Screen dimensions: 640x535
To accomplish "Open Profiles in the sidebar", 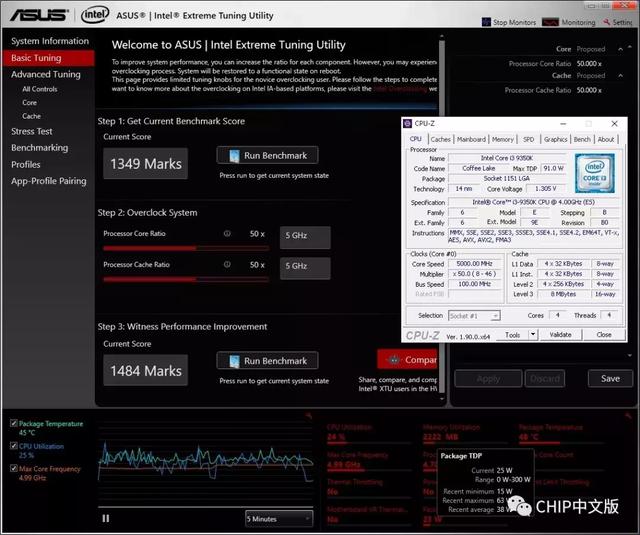I will 26,164.
